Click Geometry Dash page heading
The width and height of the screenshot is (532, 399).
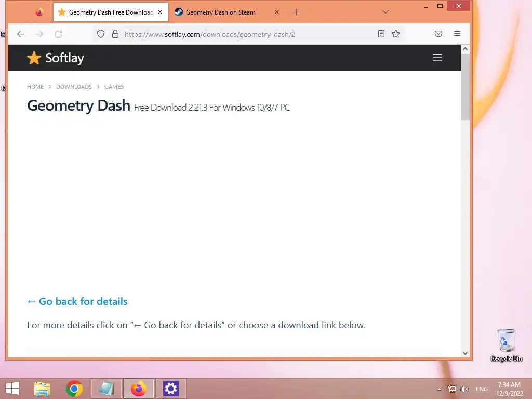coord(79,105)
